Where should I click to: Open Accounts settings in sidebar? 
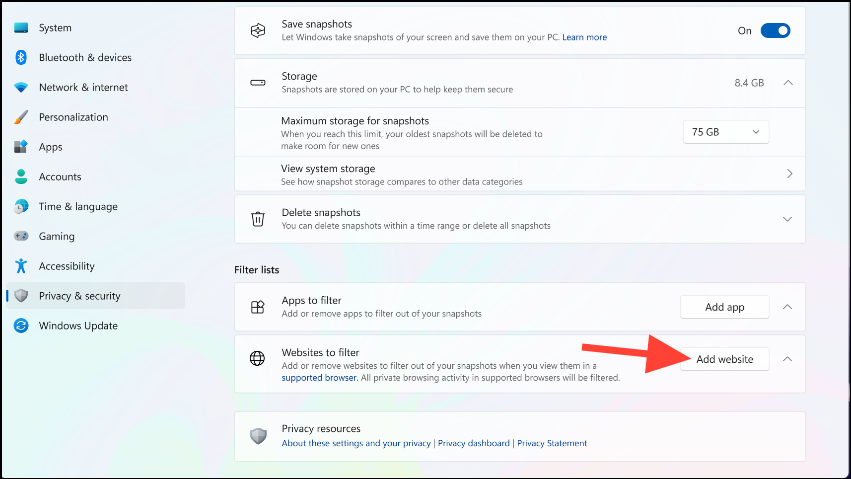tap(60, 177)
